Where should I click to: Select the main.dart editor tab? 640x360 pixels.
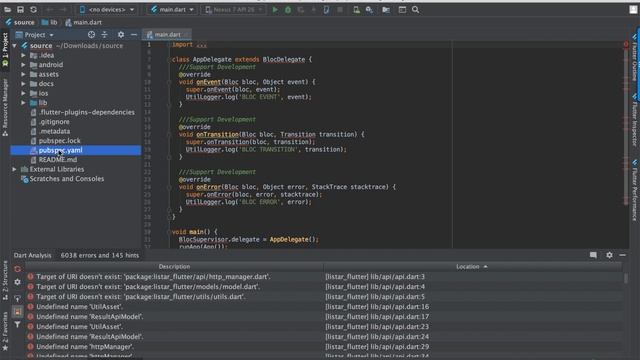[167, 35]
